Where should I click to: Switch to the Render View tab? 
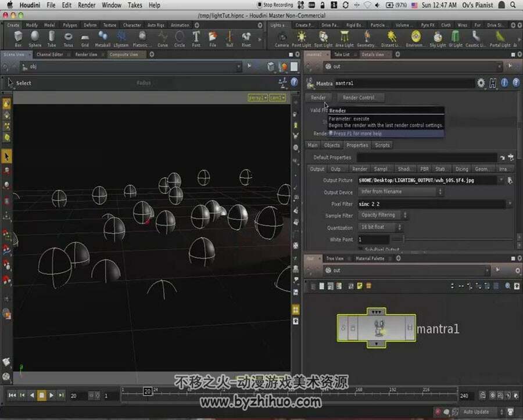(86, 55)
